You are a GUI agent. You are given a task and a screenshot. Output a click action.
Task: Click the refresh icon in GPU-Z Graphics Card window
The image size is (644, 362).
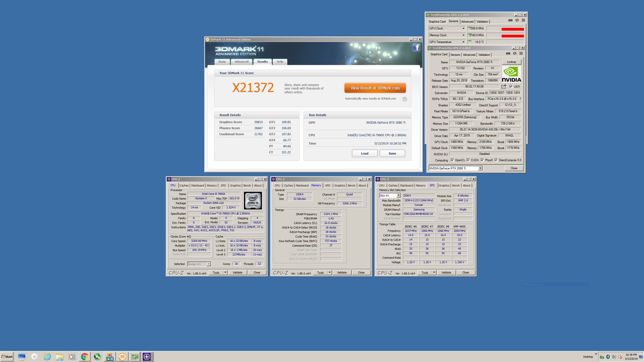(x=515, y=54)
